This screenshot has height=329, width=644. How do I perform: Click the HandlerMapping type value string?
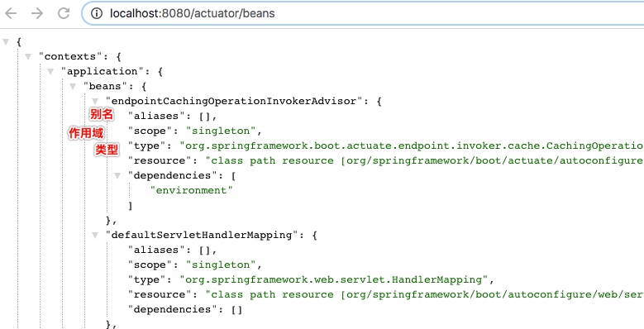click(333, 279)
